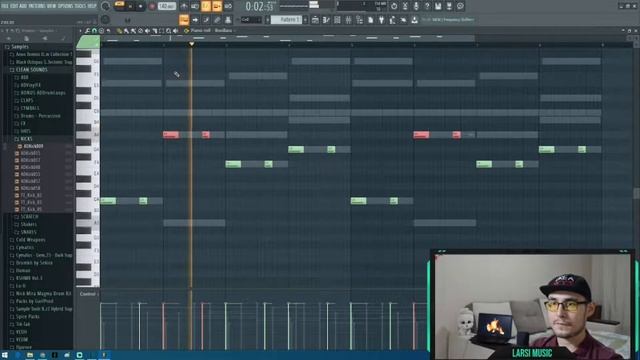Click the undo history clock icon

click(394, 6)
